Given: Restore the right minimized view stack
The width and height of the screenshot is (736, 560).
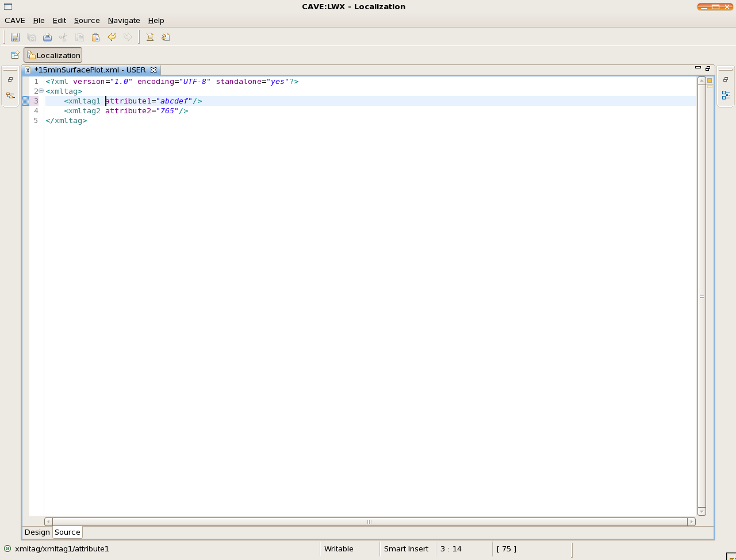Looking at the screenshot, I should coord(726,79).
